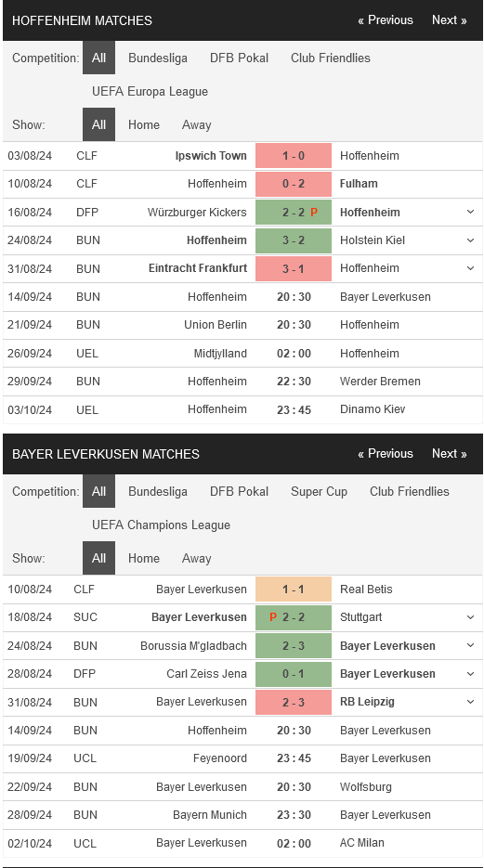Viewport: 484px width, 868px height.
Task: Show only Hoffenheim Home matches
Action: (x=144, y=125)
